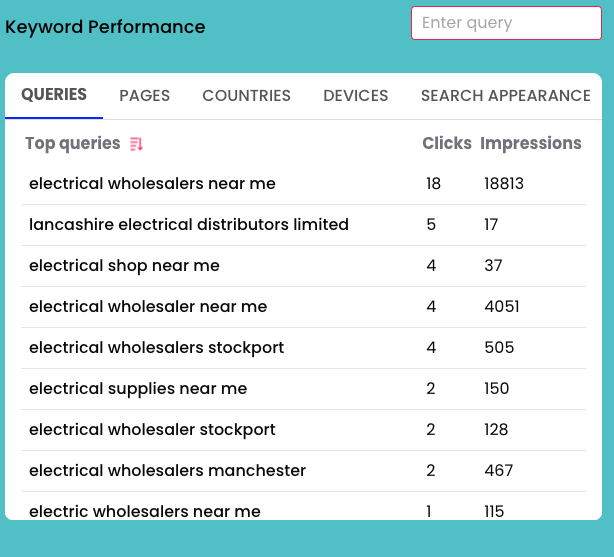The height and width of the screenshot is (557, 614).
Task: Click the Keyword Performance heading
Action: (x=105, y=27)
